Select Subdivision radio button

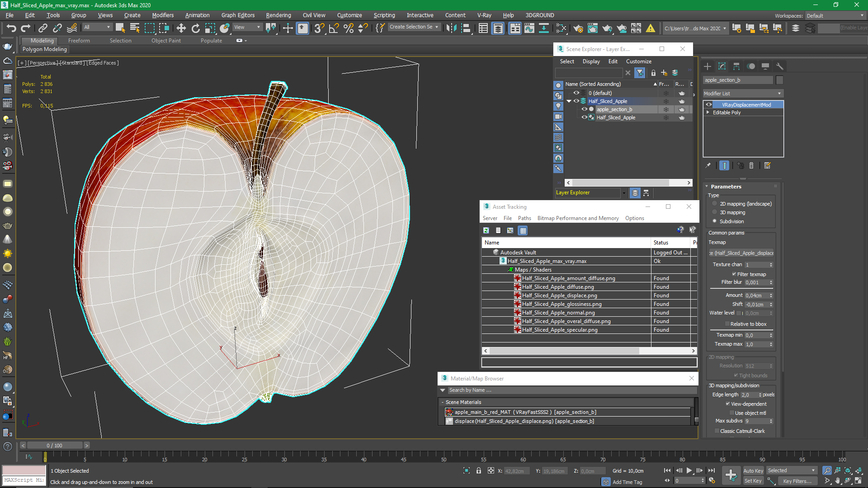coord(715,221)
